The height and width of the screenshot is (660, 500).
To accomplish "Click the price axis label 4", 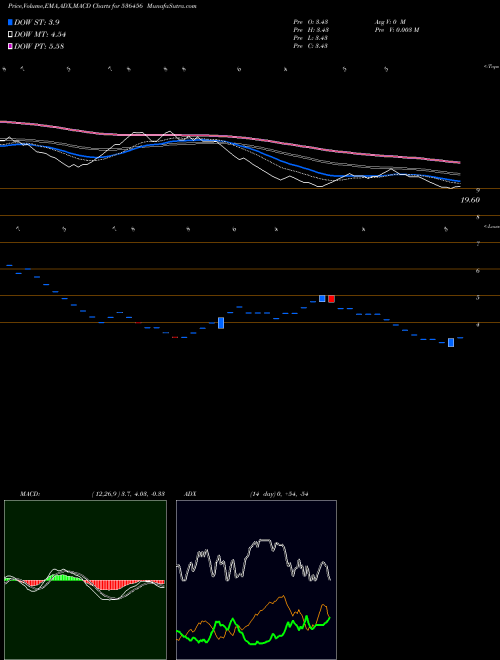I will click(478, 325).
